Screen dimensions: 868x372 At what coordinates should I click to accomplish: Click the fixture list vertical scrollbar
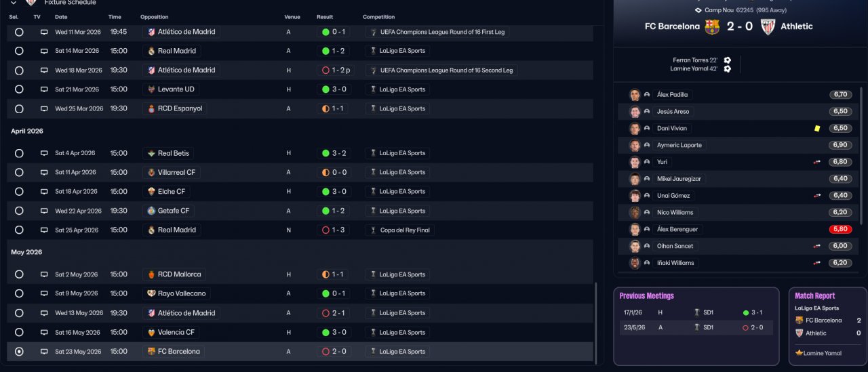coord(596,322)
